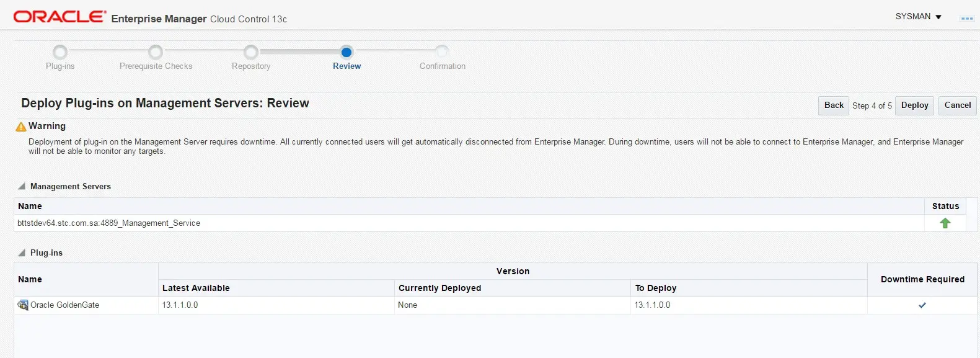Click the Deploy button
The image size is (980, 358).
coord(914,105)
